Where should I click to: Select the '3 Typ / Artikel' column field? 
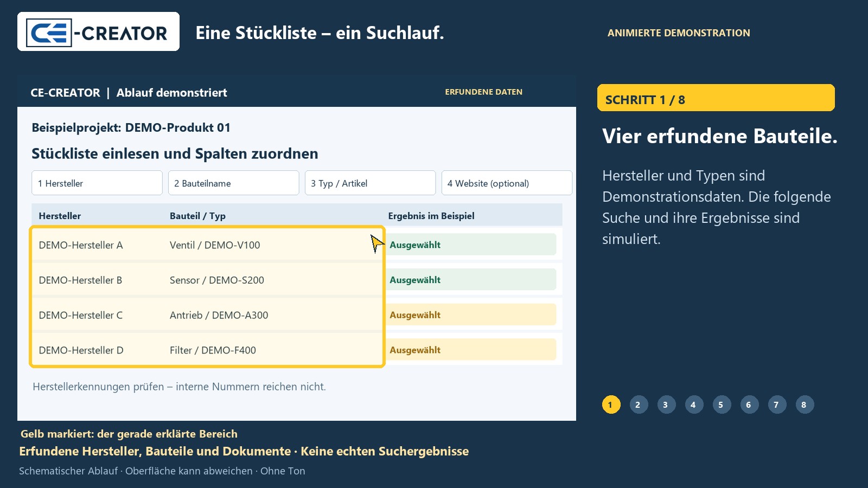370,183
